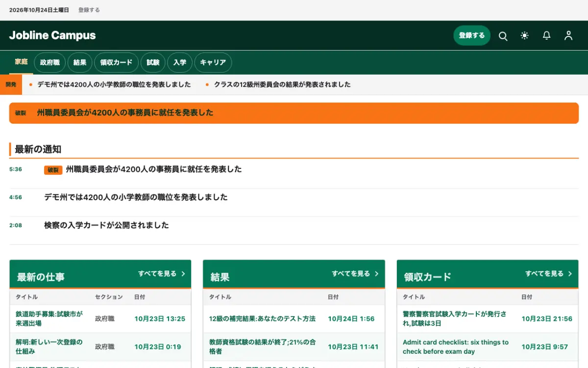Click 政府職 cell in 解明 row
Viewport: 588px width, 368px height.
(105, 347)
